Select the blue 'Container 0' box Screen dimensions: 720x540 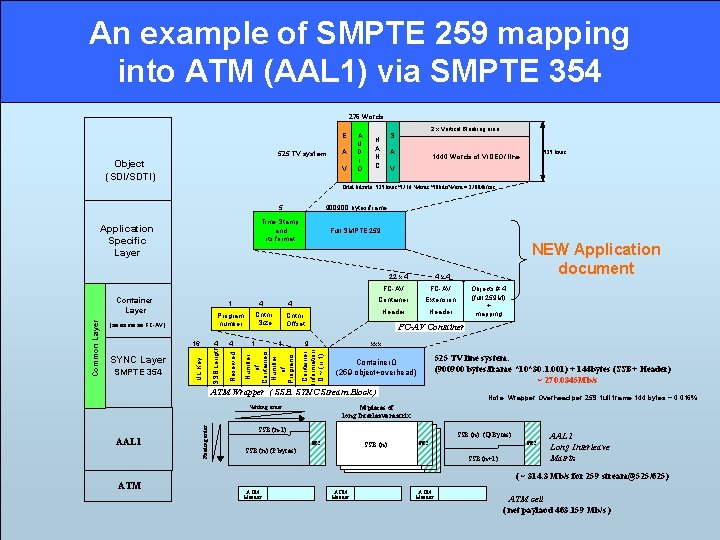coord(377,366)
